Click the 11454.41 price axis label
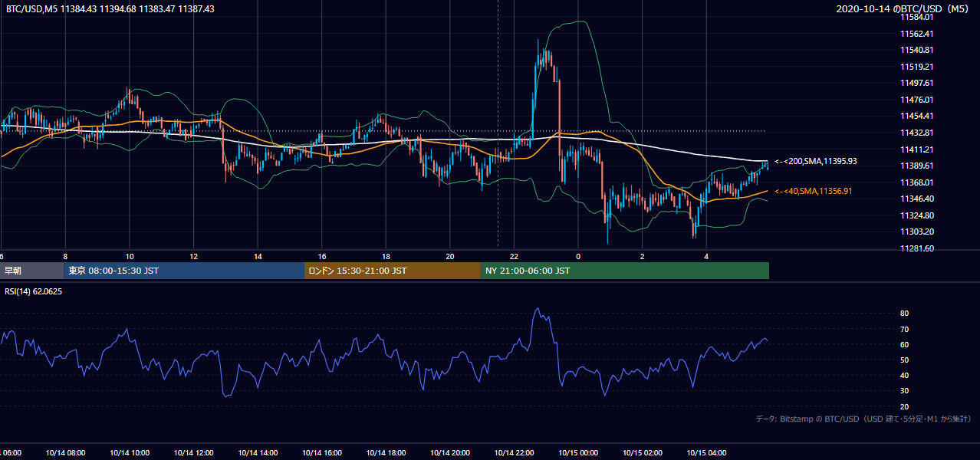 pyautogui.click(x=917, y=116)
